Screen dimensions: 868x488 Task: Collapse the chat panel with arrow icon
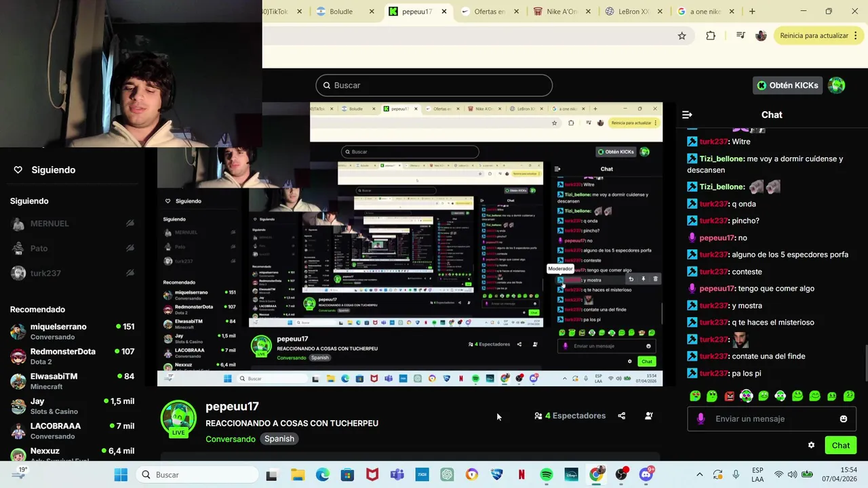click(x=687, y=115)
